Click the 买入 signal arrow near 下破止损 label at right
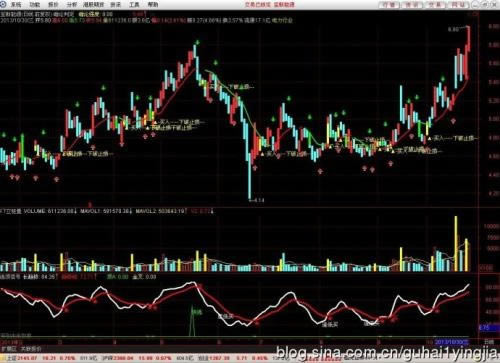This screenshot has width=500, height=363. 430,138
